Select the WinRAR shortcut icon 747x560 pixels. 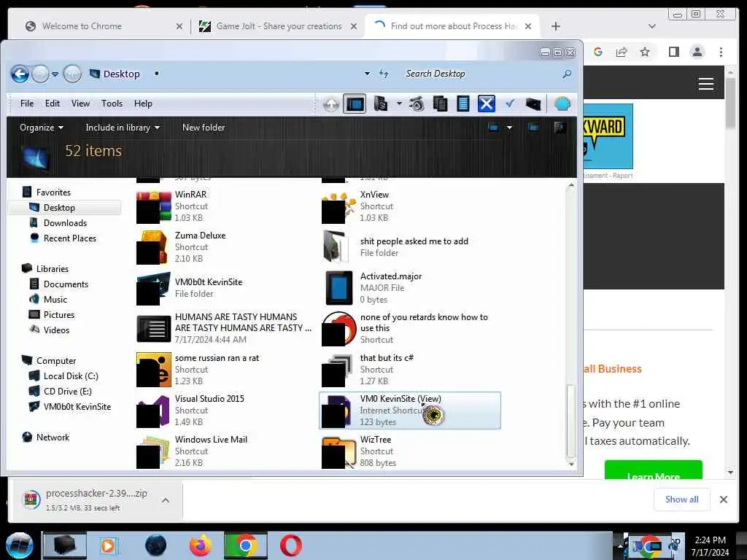[x=153, y=206]
